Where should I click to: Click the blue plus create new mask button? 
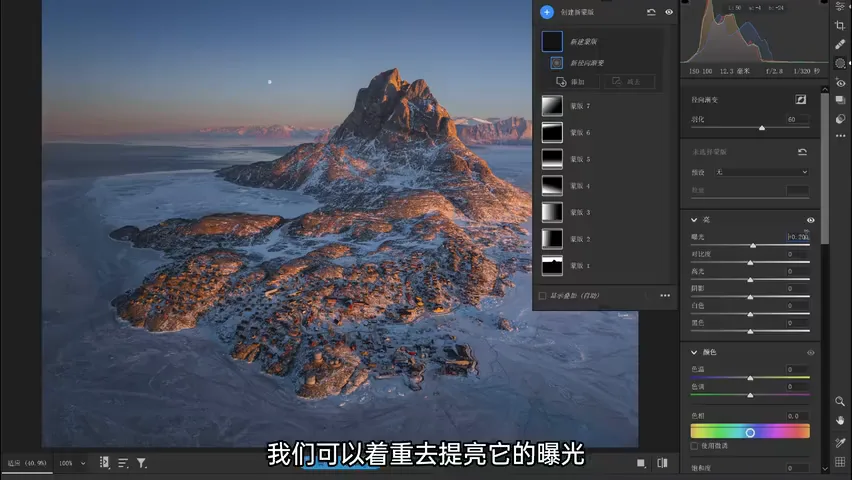coord(547,12)
